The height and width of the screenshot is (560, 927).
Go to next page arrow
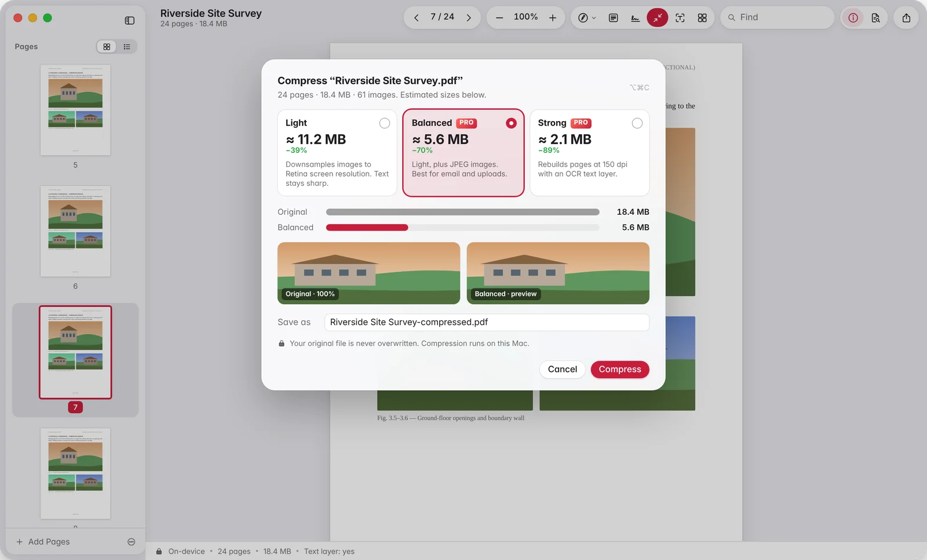pos(469,17)
